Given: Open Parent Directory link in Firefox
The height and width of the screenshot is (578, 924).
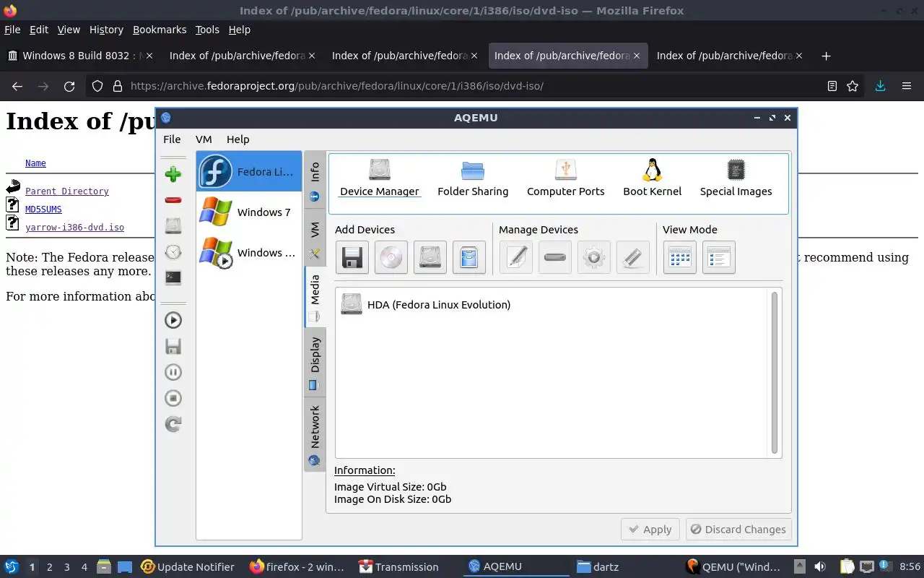Looking at the screenshot, I should [x=67, y=191].
